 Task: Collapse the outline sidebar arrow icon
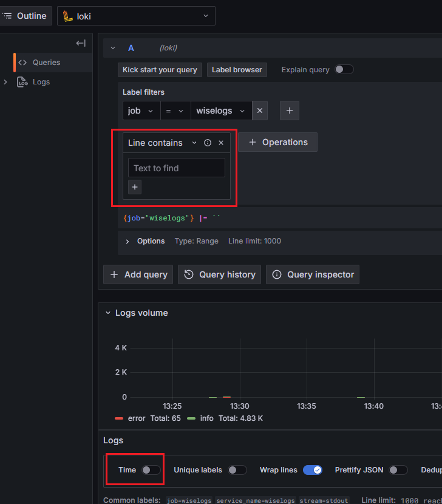81,43
